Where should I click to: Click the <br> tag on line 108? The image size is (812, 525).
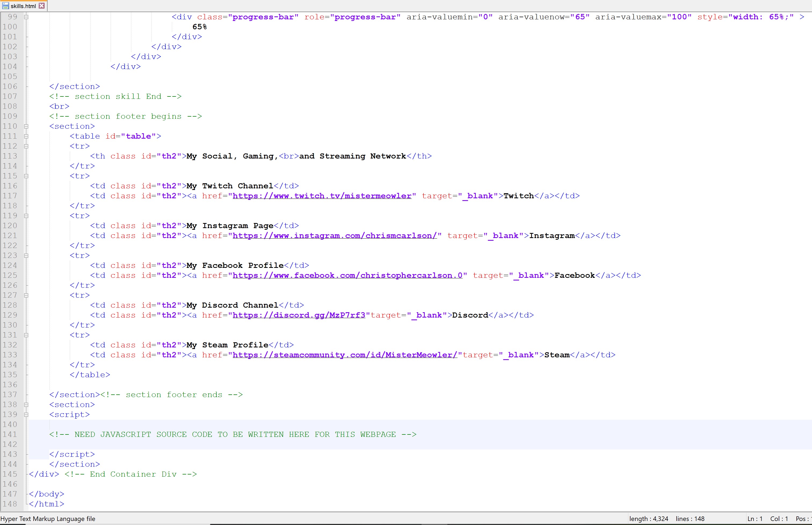point(59,106)
